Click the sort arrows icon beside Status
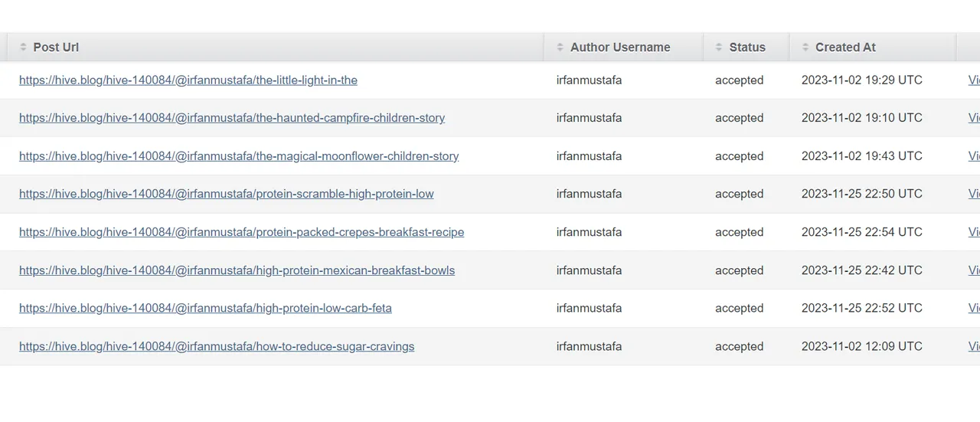This screenshot has height=422, width=980. [x=719, y=47]
